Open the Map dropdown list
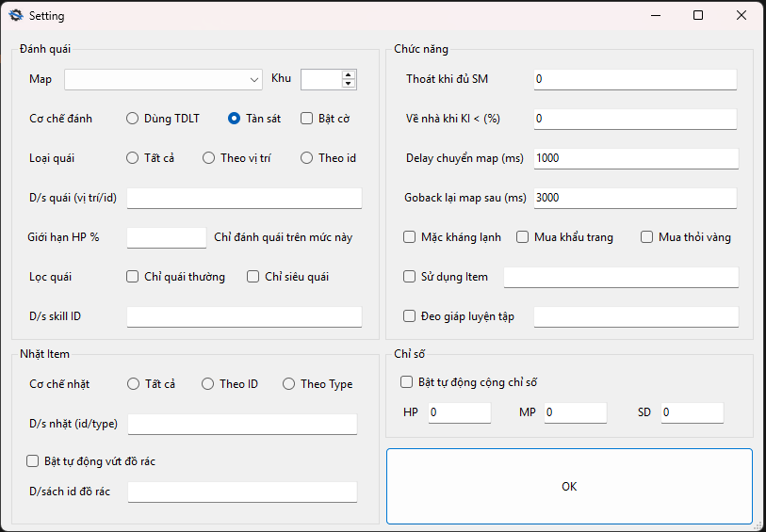The width and height of the screenshot is (766, 532). click(254, 79)
